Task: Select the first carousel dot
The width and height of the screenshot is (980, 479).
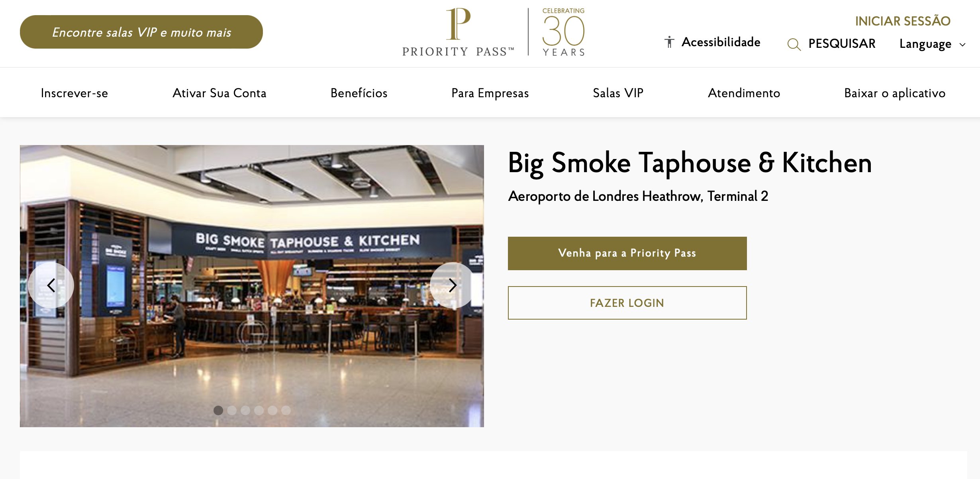Action: 218,410
